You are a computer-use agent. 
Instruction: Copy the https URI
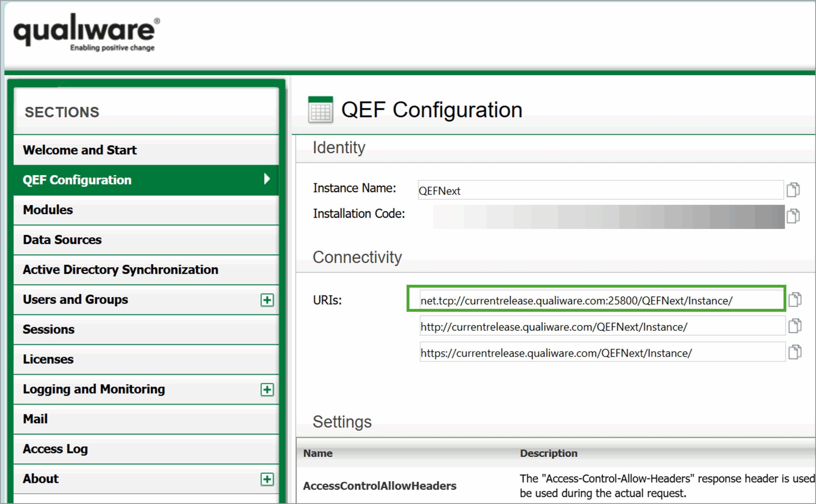tap(795, 352)
